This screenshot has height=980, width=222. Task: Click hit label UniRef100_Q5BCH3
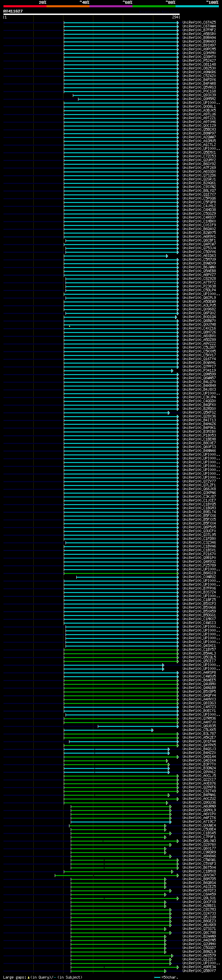tap(199, 129)
